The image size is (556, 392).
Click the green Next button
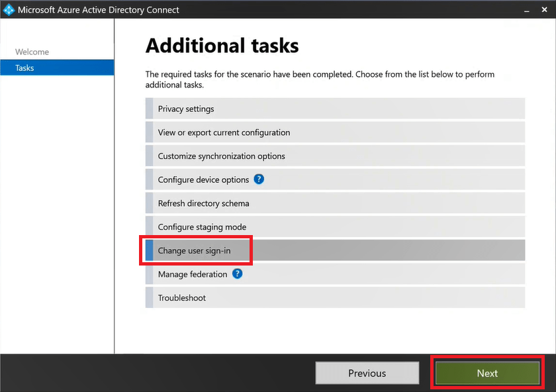pos(487,373)
